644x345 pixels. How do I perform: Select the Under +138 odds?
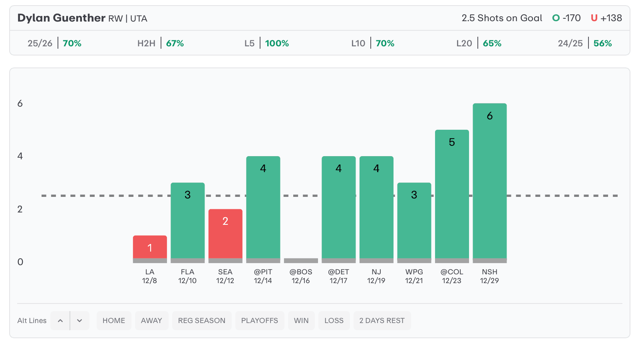(606, 18)
